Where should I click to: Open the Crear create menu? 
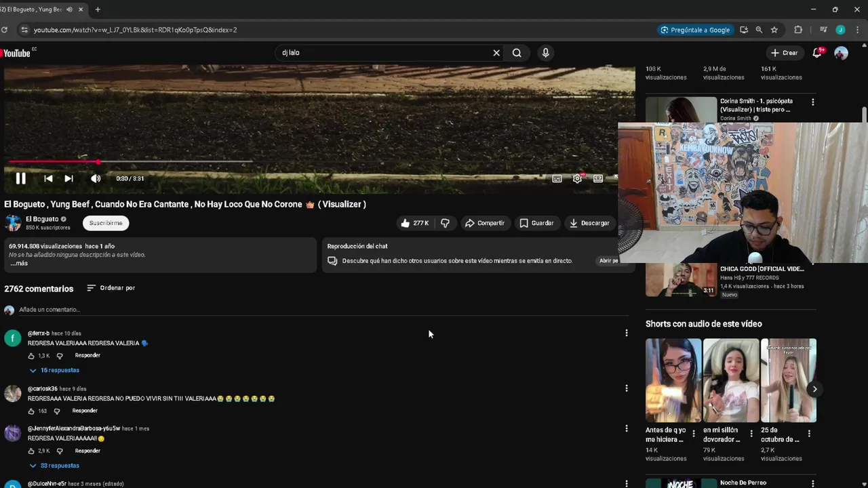click(784, 53)
